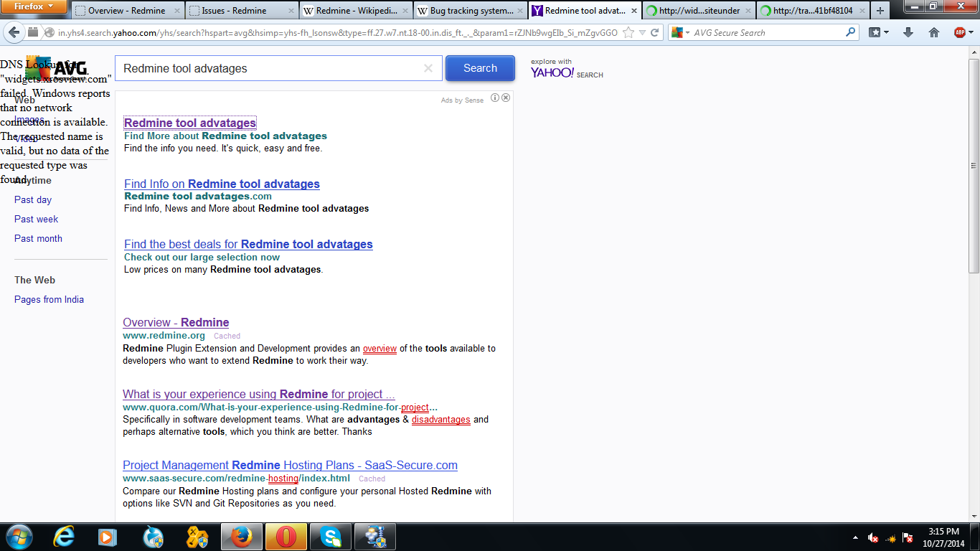This screenshot has width=980, height=551.
Task: Open Windows Media Player from the taskbar
Action: click(107, 537)
